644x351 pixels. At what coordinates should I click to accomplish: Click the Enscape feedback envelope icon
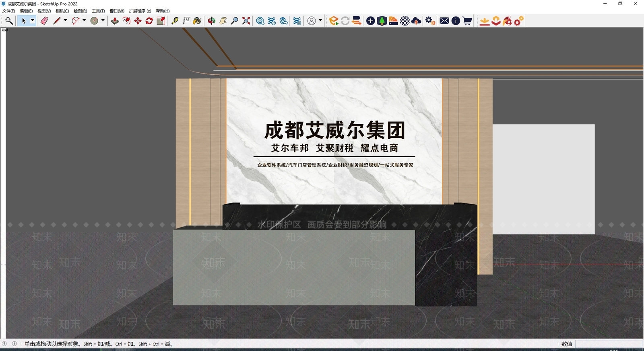click(444, 21)
